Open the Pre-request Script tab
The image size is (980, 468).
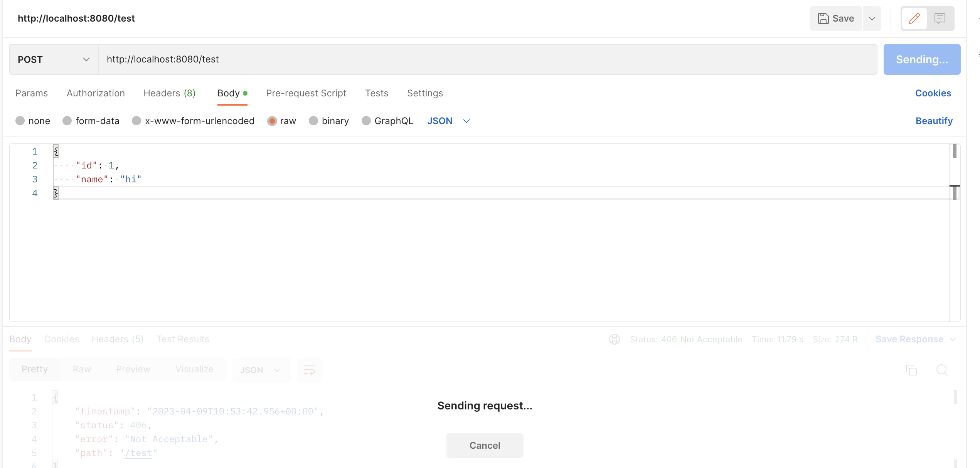306,93
